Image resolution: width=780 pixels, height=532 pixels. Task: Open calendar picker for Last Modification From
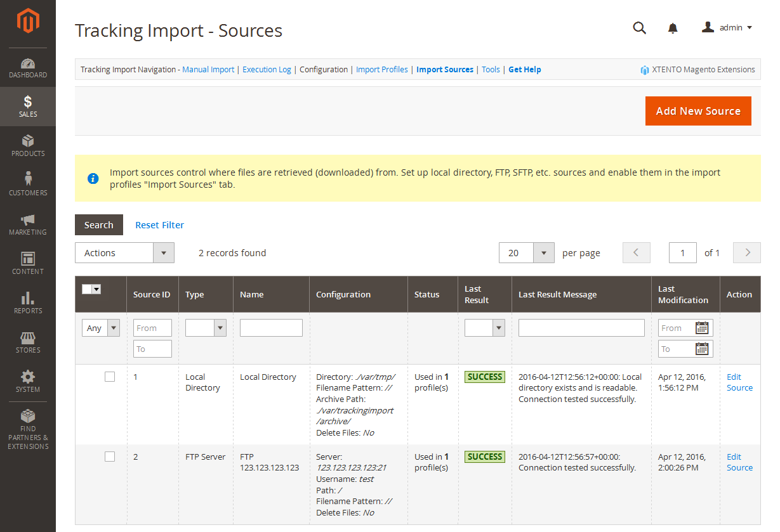tap(702, 328)
